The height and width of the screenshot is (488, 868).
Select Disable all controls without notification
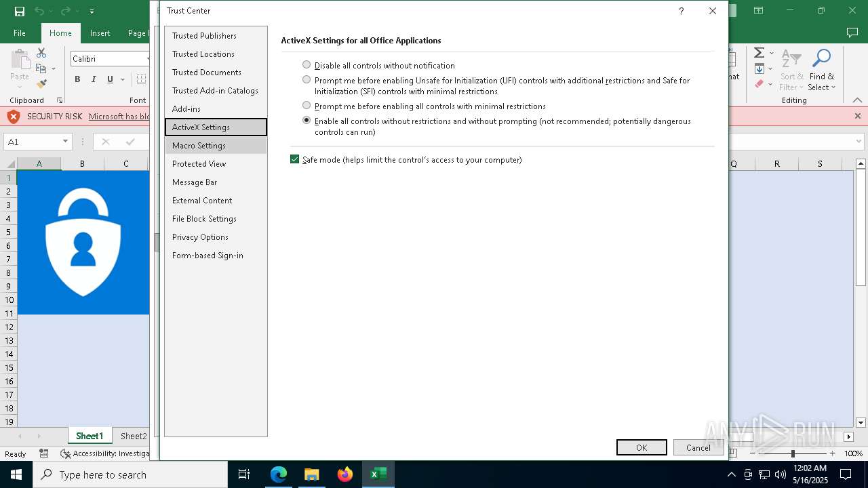307,65
